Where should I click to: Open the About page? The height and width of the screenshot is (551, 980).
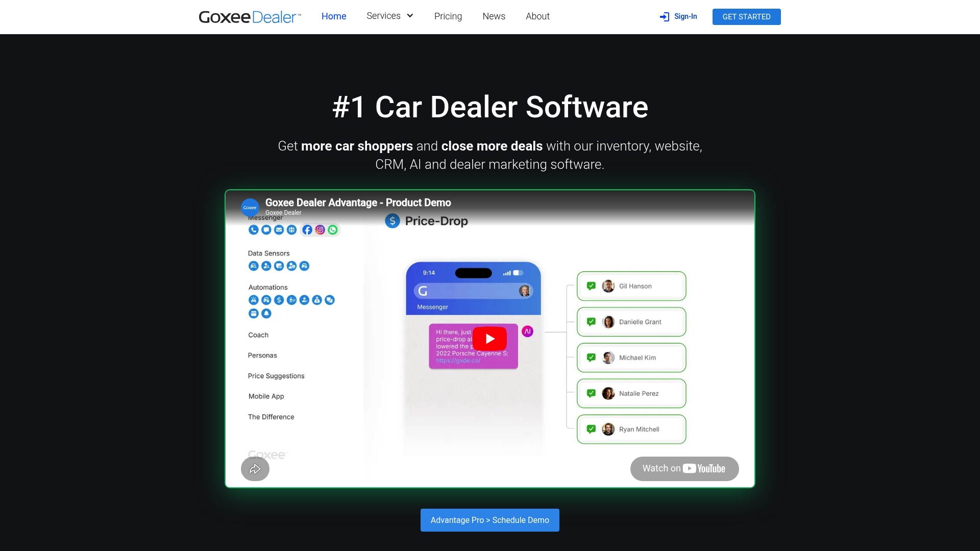click(x=537, y=16)
